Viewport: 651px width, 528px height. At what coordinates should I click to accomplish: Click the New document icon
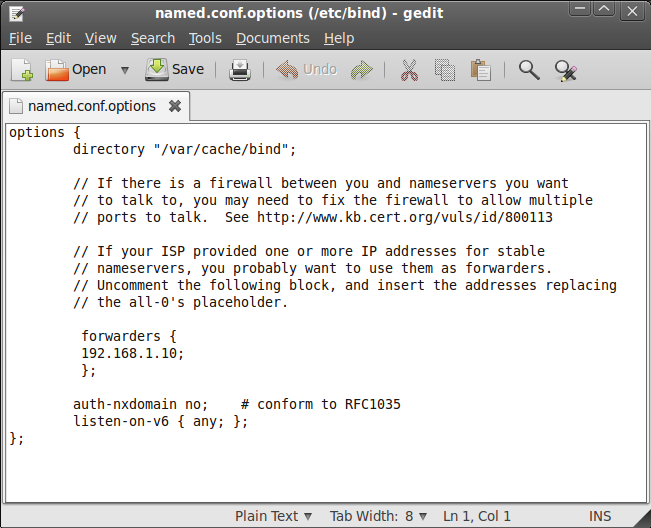coord(22,70)
